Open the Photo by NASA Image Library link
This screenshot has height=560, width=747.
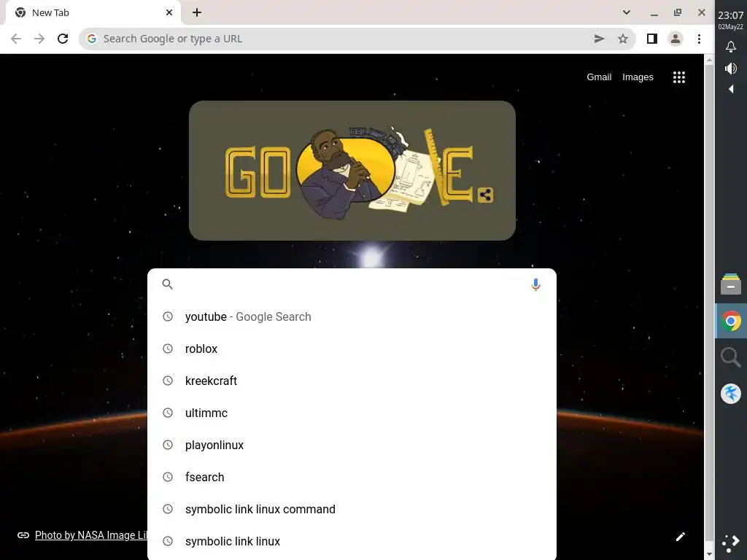91,535
